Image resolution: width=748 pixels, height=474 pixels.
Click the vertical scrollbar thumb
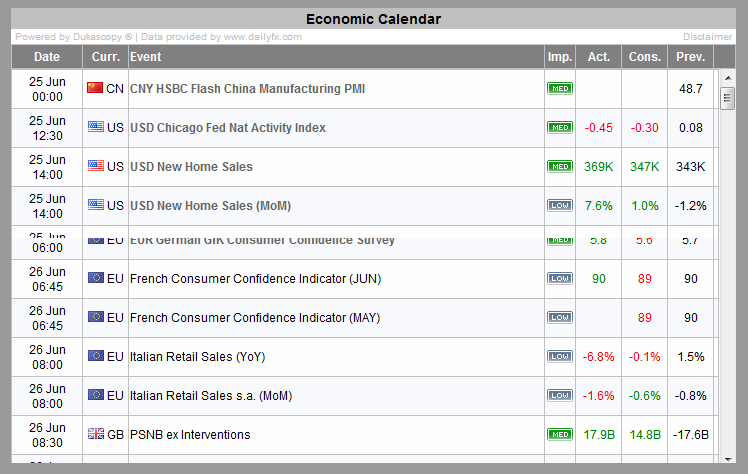(x=727, y=98)
